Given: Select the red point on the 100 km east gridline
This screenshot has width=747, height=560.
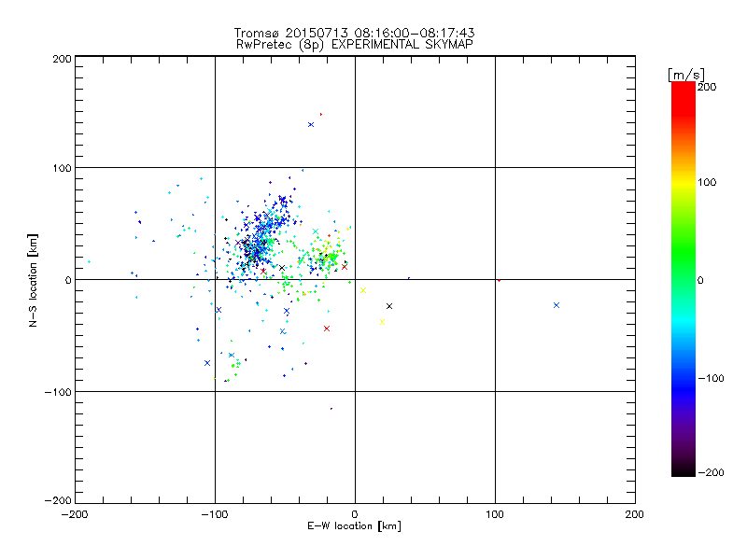Looking at the screenshot, I should [x=499, y=281].
